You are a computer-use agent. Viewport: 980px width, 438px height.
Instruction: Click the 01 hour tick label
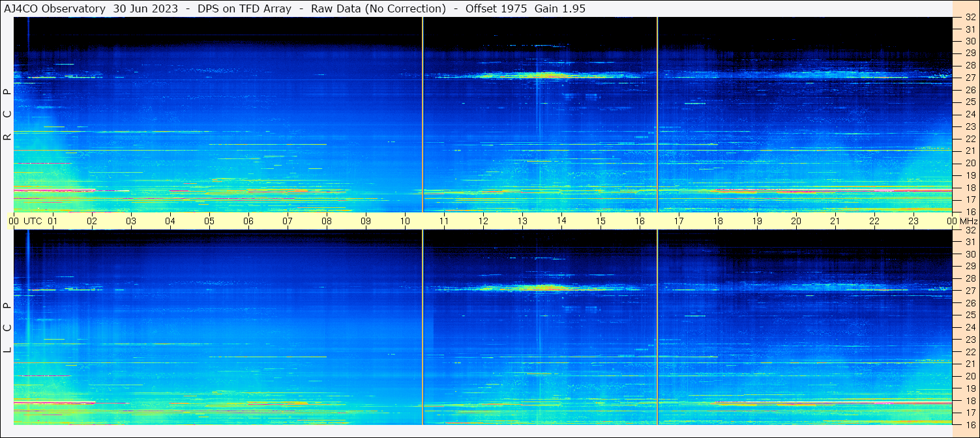[x=53, y=221]
